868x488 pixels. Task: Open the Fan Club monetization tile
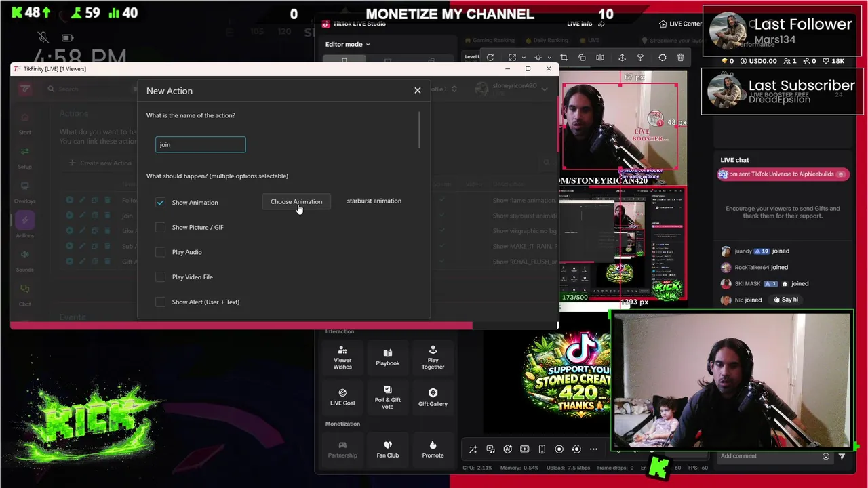click(388, 449)
